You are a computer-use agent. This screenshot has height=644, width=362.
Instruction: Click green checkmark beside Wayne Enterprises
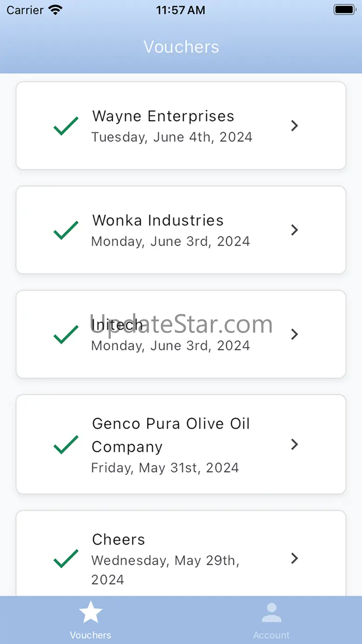tap(66, 126)
